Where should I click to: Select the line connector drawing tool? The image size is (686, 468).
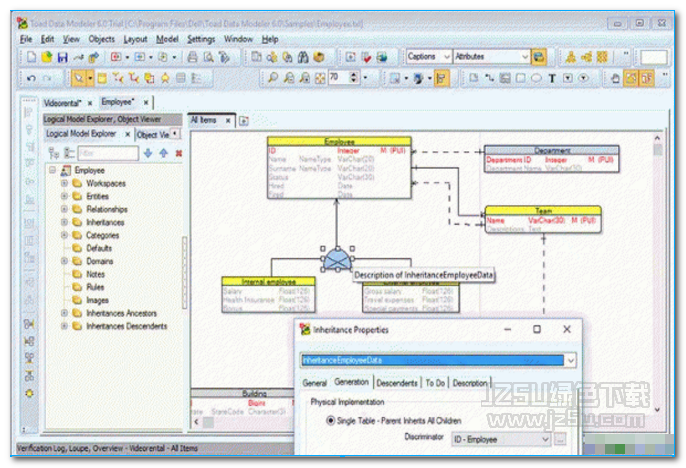pos(490,78)
